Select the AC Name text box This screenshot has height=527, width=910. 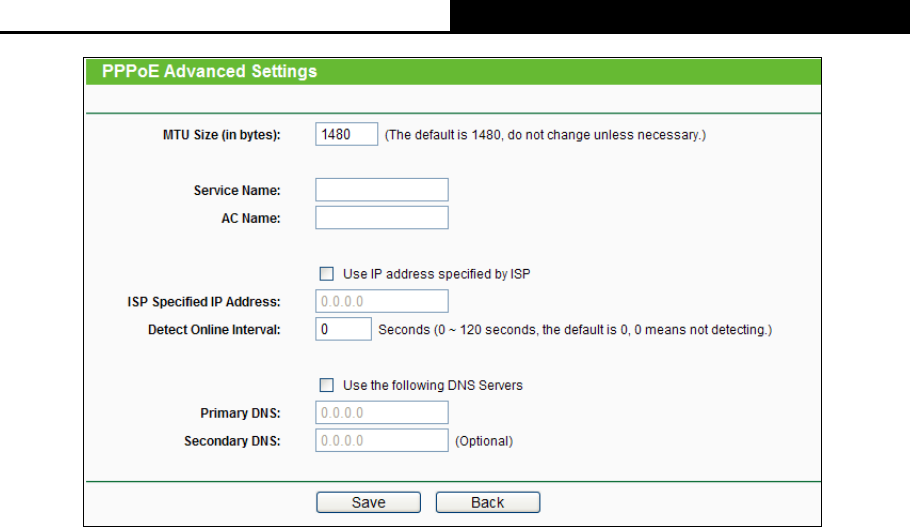point(382,218)
